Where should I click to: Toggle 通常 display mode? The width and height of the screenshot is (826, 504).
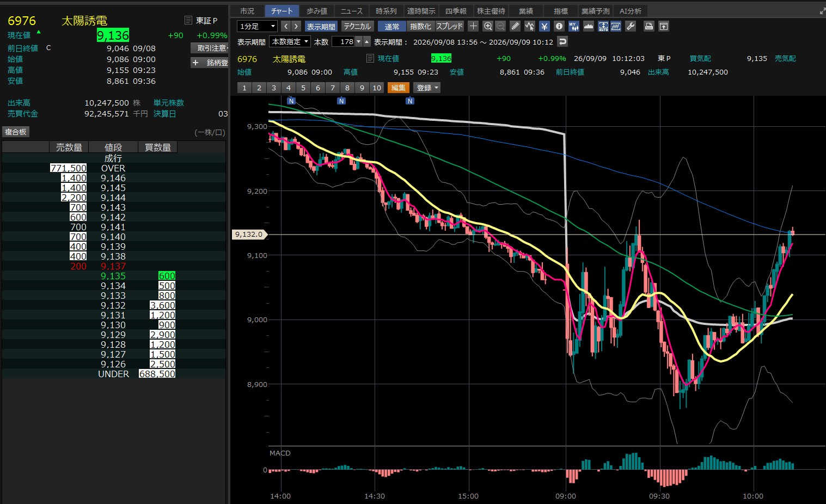click(392, 26)
